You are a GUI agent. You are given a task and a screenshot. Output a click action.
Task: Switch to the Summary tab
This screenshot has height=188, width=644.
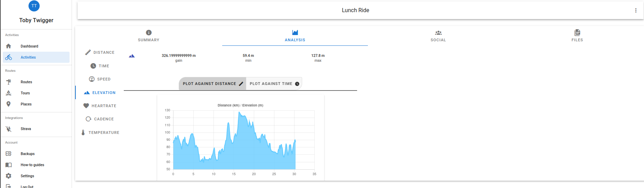coord(149,36)
